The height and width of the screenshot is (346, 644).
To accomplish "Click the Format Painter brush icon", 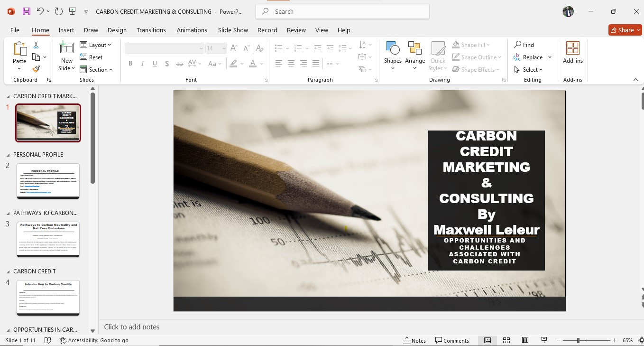I will [x=36, y=69].
